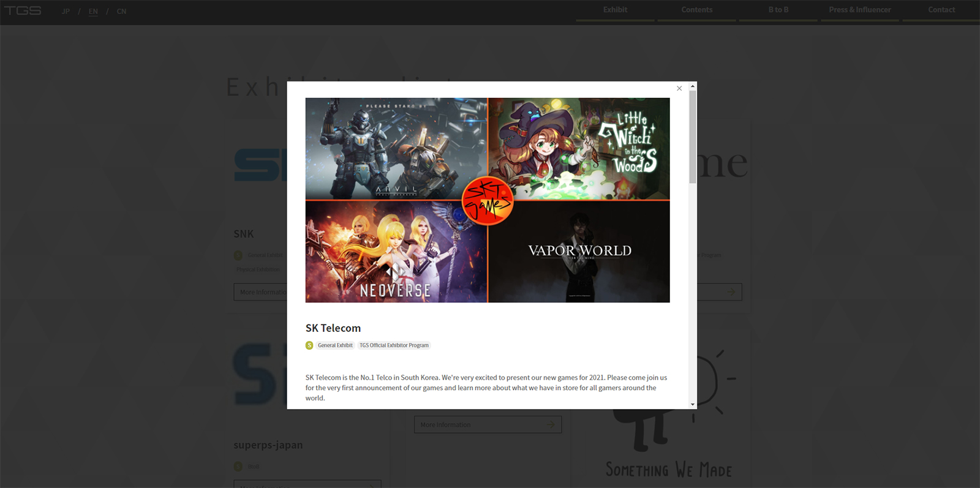Open the Press & Influencer menu
This screenshot has width=980, height=488.
[x=859, y=10]
